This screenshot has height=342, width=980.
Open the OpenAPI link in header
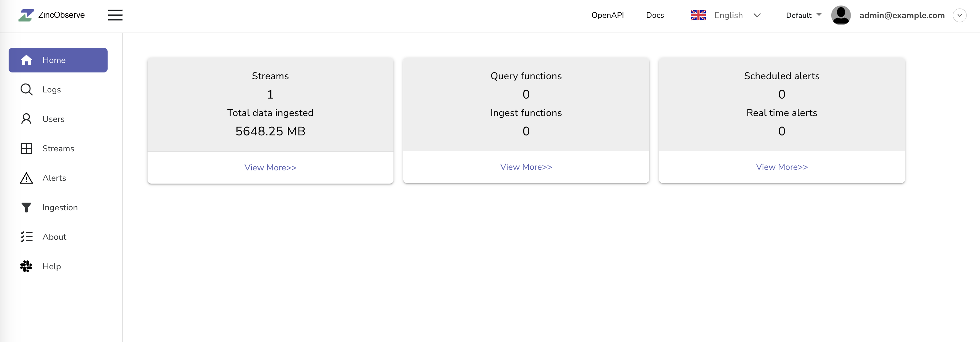pyautogui.click(x=607, y=15)
